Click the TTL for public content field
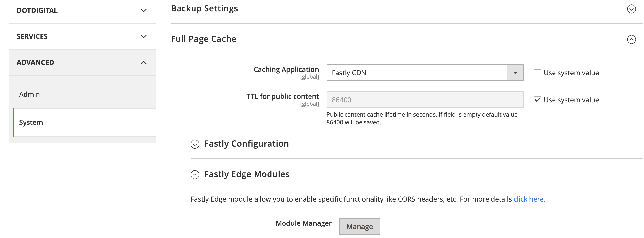Image resolution: width=644 pixels, height=238 pixels. click(425, 100)
